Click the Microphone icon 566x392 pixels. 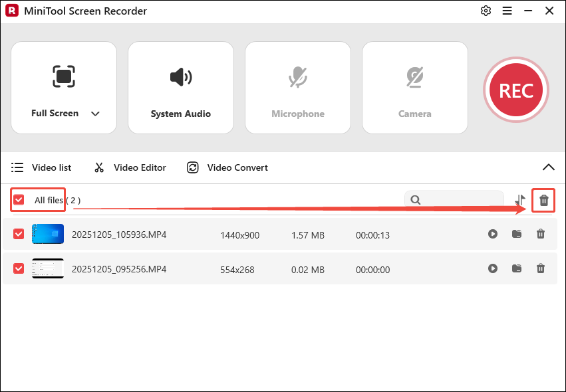pyautogui.click(x=297, y=75)
